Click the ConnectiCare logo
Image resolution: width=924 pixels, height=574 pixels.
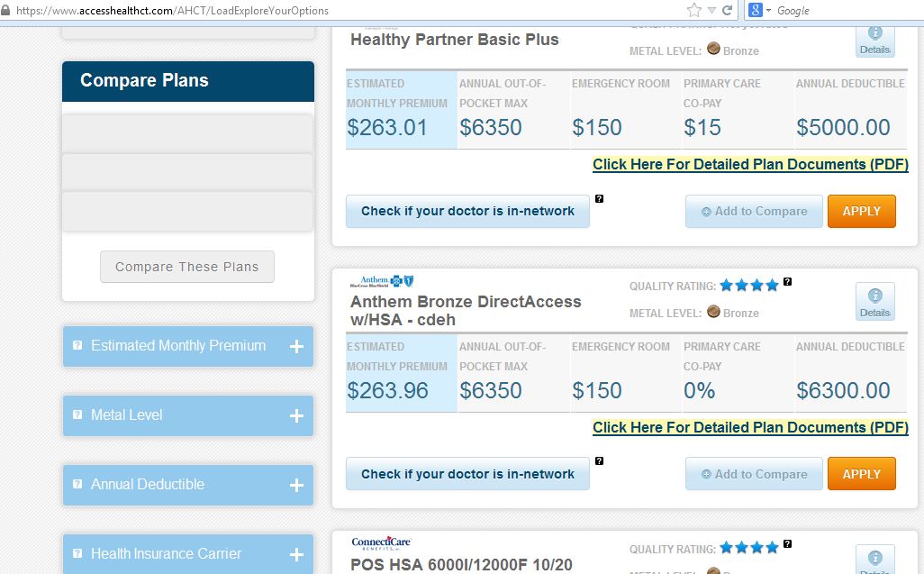[381, 543]
